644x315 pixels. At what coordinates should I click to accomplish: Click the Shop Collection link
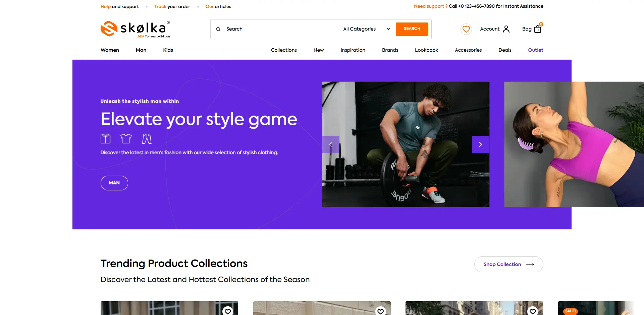pos(508,264)
